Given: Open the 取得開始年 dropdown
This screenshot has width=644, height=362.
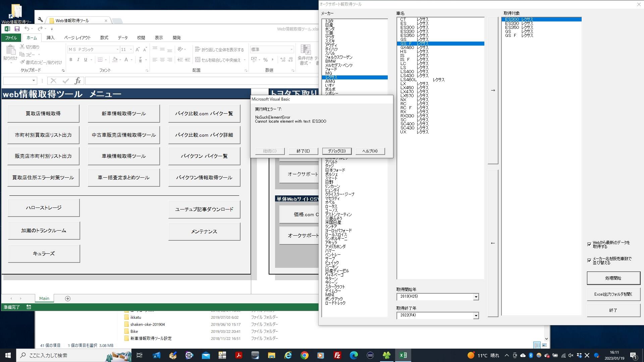Looking at the screenshot, I should coord(476,297).
